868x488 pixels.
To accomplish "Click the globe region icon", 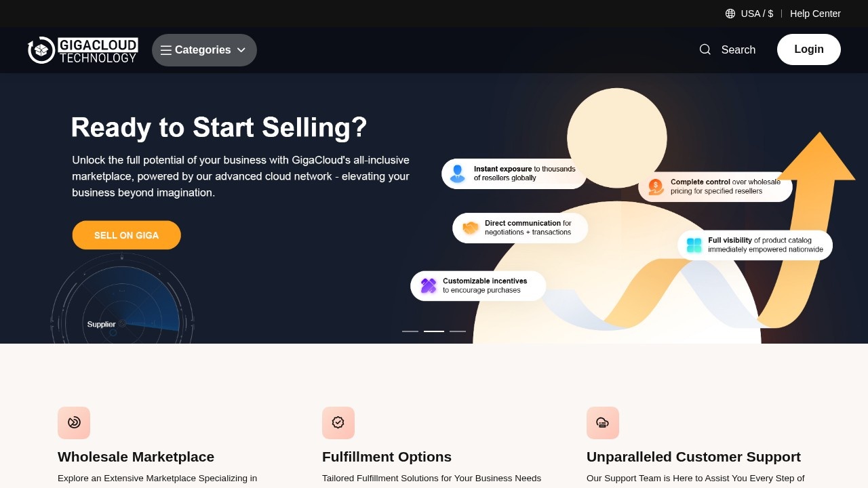I will point(730,14).
